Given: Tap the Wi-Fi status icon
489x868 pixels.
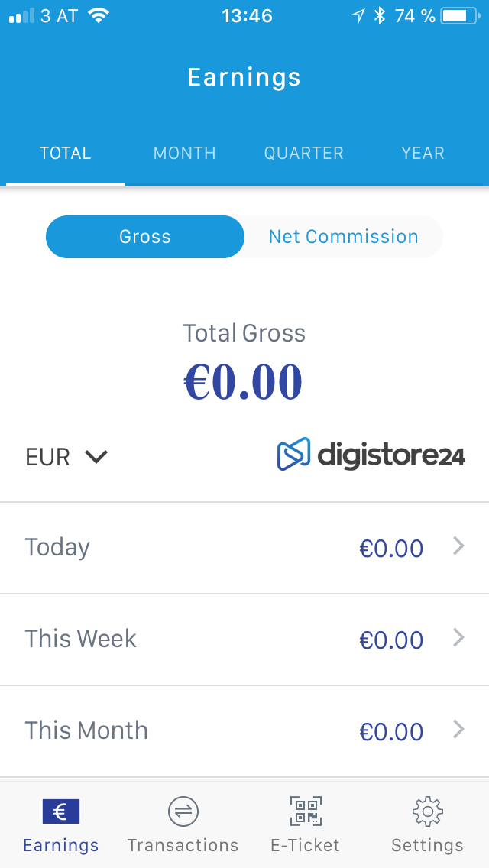Looking at the screenshot, I should tap(99, 16).
